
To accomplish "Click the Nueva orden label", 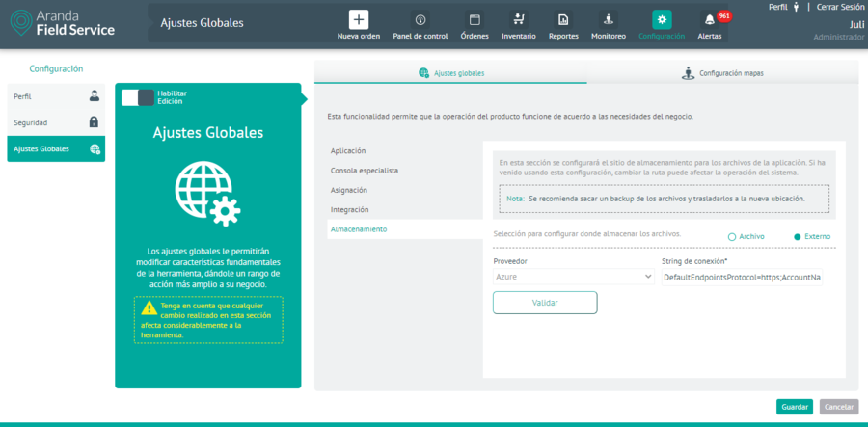I will click(x=359, y=36).
